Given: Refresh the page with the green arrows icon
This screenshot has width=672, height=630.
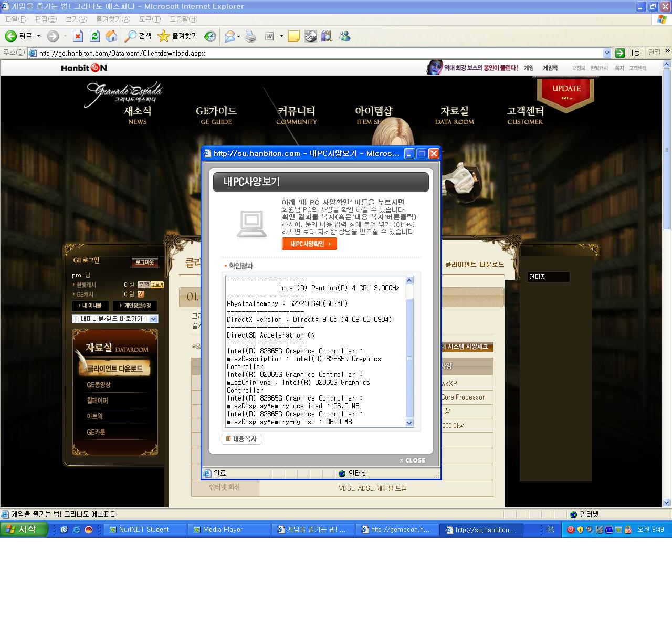Looking at the screenshot, I should point(94,36).
